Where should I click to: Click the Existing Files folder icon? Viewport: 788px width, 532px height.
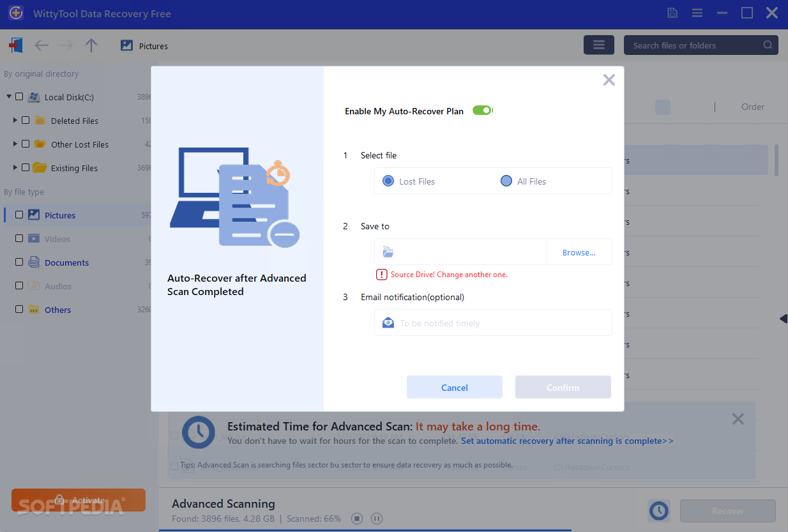40,167
